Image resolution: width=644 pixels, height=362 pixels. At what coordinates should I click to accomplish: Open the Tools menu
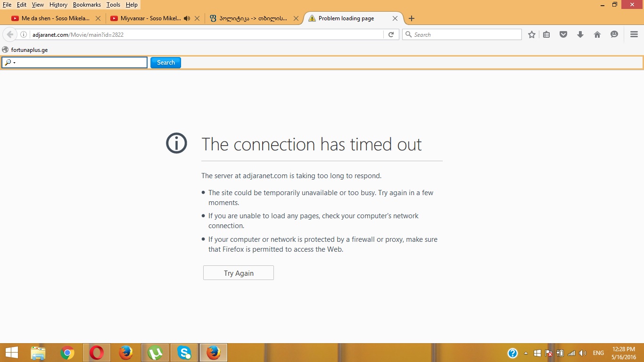pyautogui.click(x=113, y=5)
